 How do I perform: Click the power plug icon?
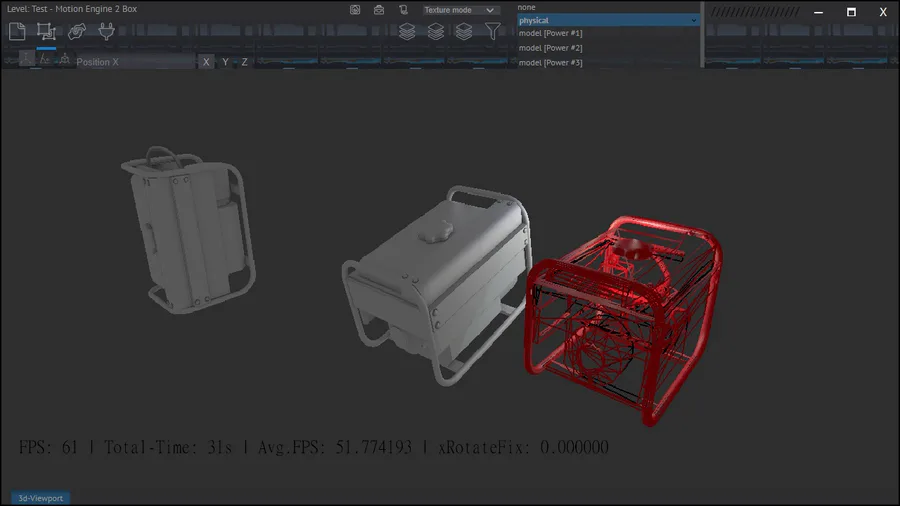point(107,31)
